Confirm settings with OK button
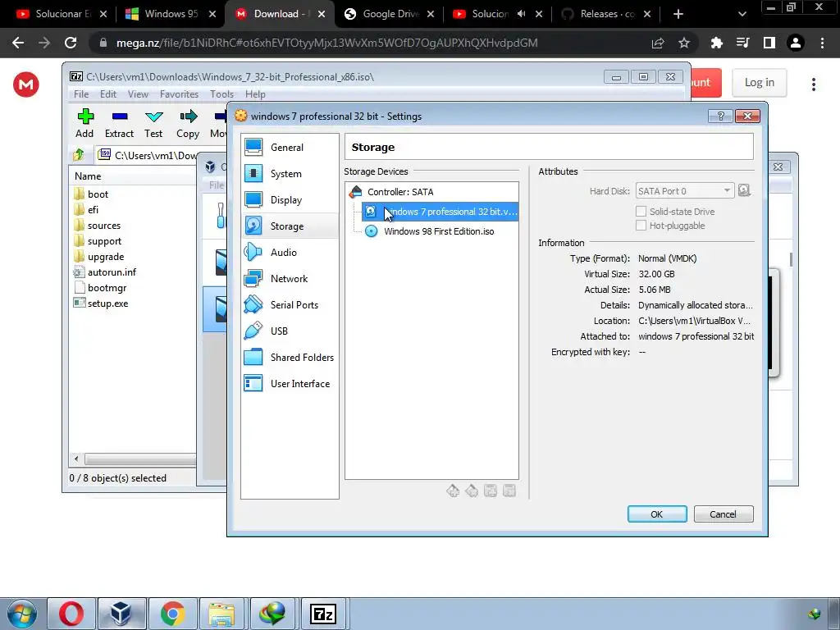This screenshot has height=630, width=840. 657,514
